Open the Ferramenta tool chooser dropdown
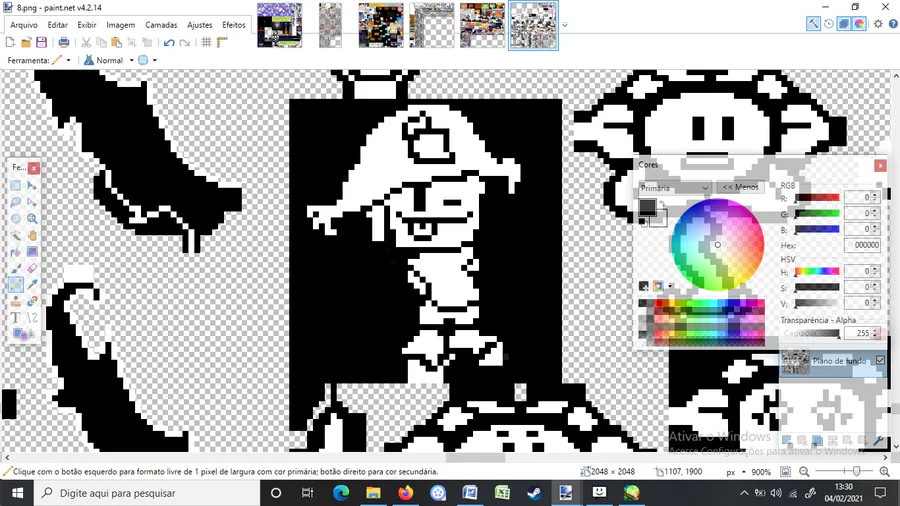 (x=68, y=60)
